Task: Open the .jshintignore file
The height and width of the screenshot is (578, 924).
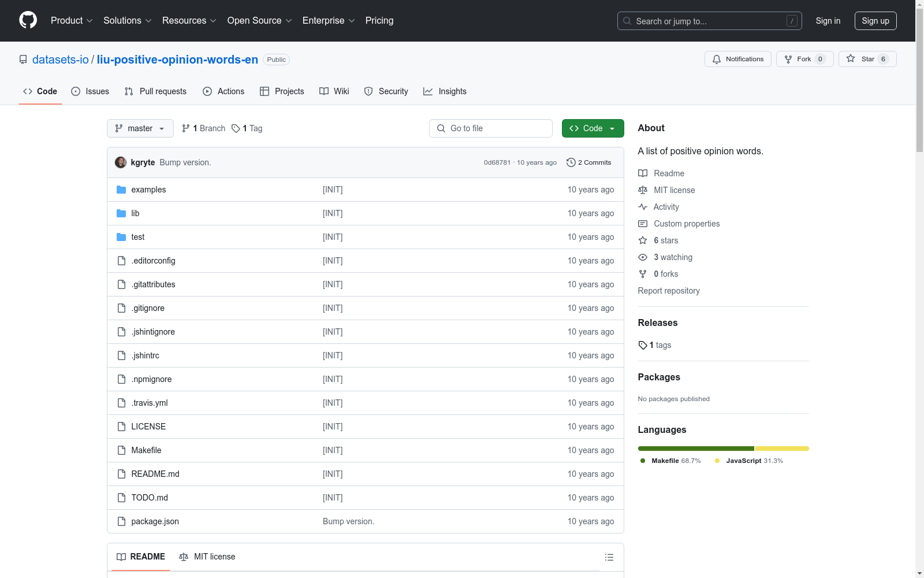Action: tap(153, 332)
